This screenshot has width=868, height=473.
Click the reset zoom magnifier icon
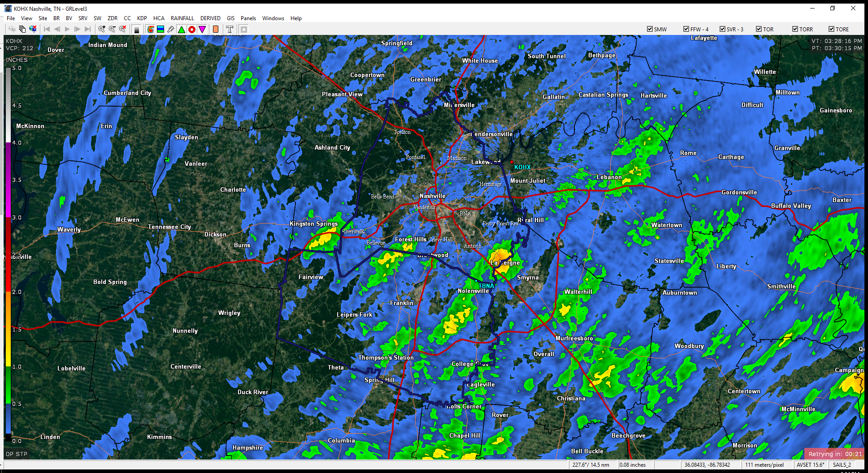[x=122, y=29]
